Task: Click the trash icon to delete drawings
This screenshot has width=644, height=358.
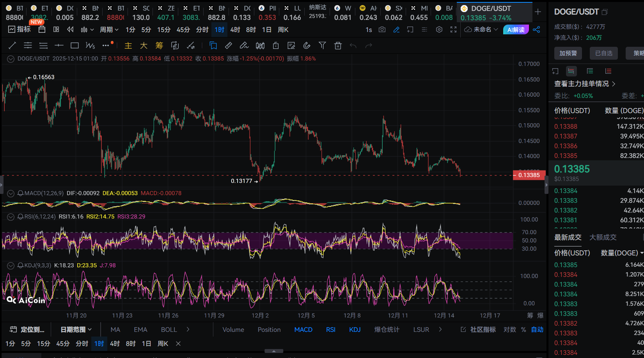Action: point(338,46)
